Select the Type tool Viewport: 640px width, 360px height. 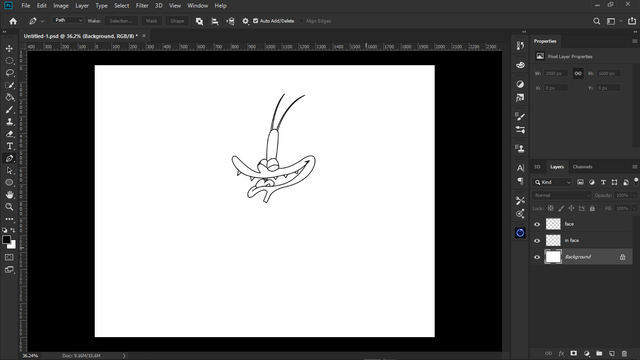point(9,146)
